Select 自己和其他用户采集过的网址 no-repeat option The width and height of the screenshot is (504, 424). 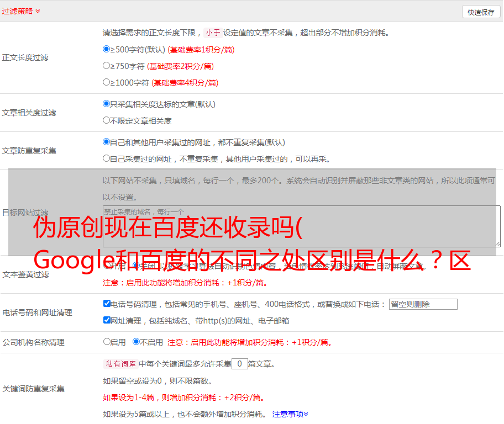(x=106, y=142)
